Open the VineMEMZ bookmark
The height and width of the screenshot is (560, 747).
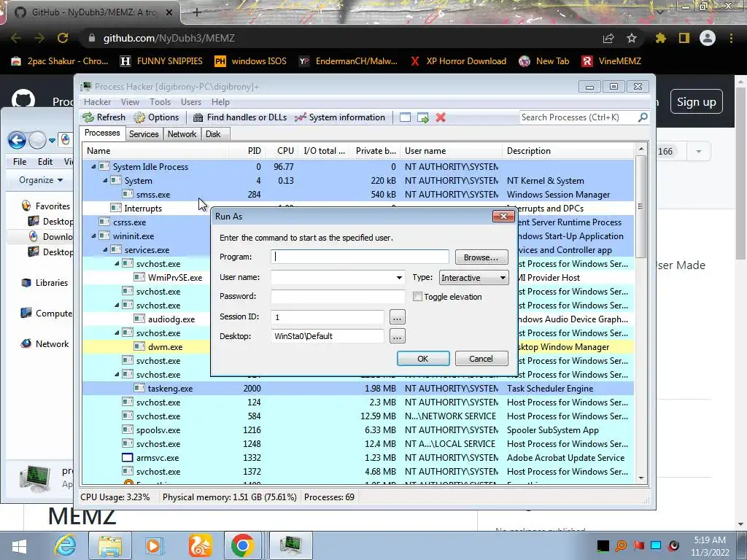(x=612, y=61)
